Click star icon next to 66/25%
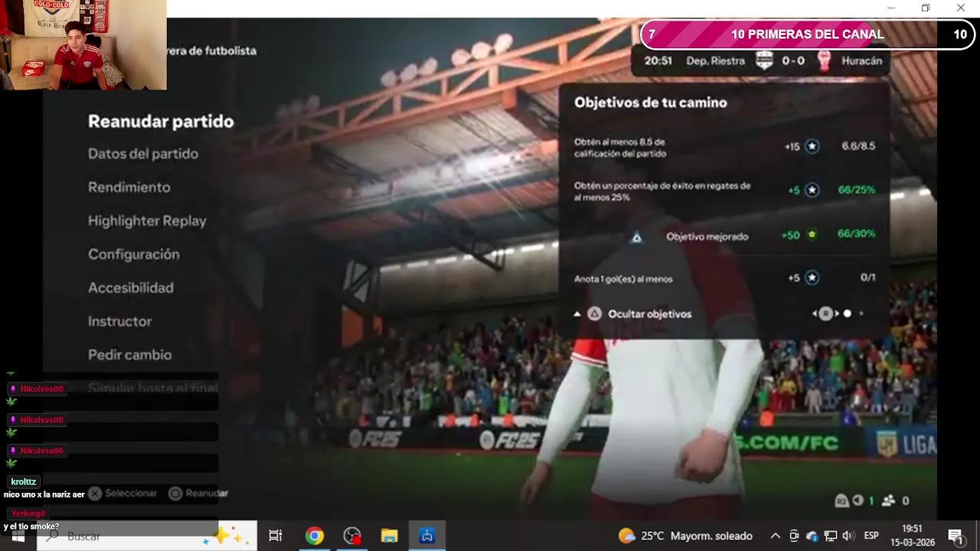This screenshot has width=980, height=551. [x=812, y=190]
